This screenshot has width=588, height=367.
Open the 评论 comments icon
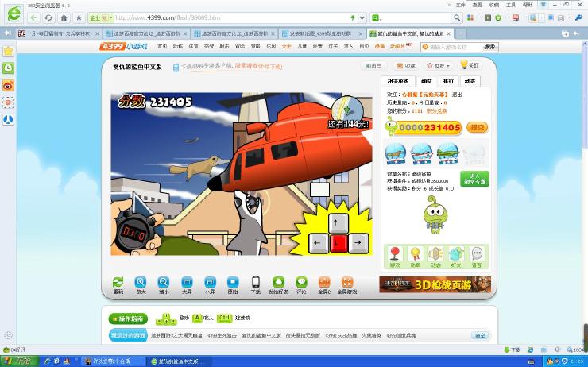pyautogui.click(x=301, y=282)
